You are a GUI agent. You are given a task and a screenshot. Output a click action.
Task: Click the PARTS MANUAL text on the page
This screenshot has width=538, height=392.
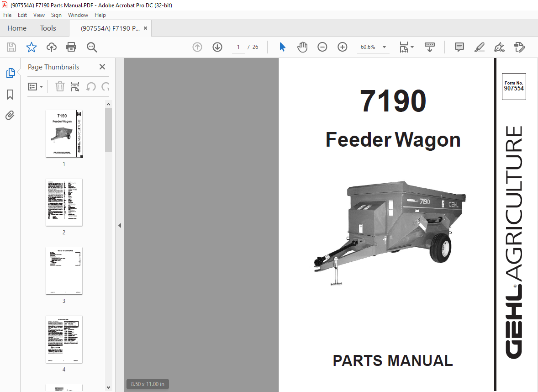pyautogui.click(x=393, y=361)
